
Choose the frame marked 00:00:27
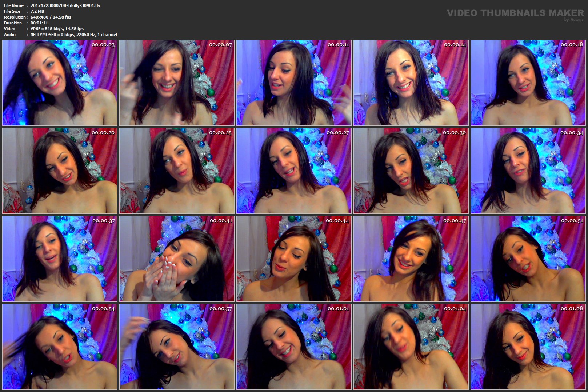[294, 171]
